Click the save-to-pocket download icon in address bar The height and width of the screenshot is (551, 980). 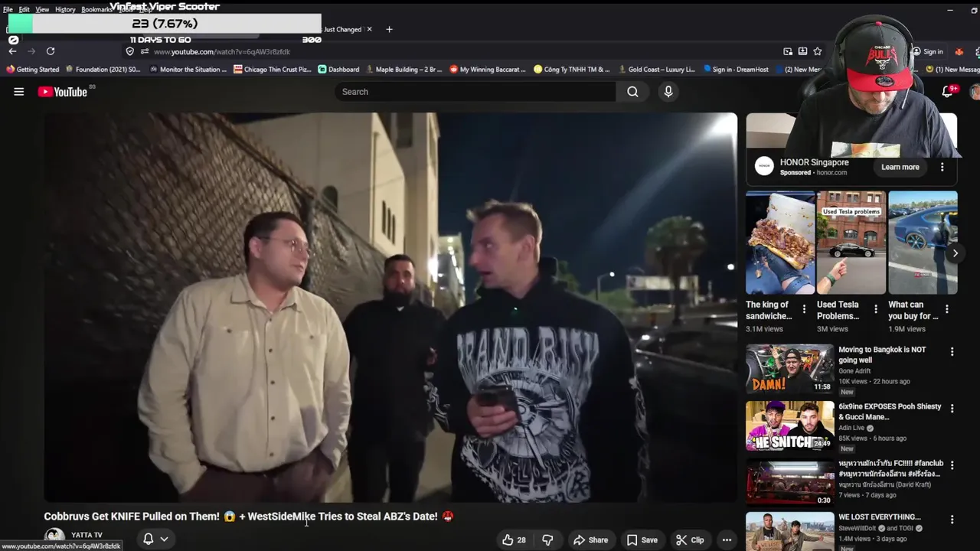click(x=802, y=51)
